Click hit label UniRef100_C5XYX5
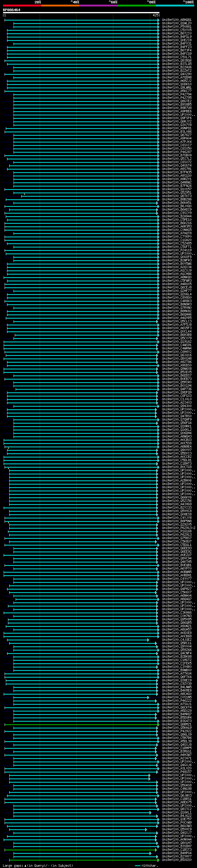The width and height of the screenshot is (197, 868). [x=176, y=30]
